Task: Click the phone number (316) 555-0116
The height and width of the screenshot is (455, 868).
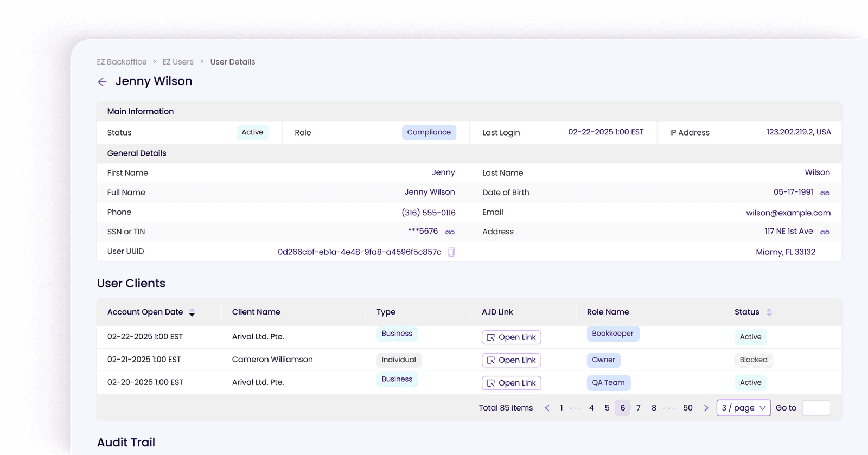Action: coord(429,213)
